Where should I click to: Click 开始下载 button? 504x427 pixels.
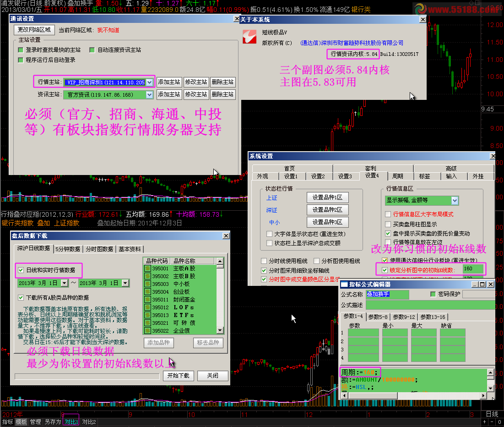[x=179, y=376]
